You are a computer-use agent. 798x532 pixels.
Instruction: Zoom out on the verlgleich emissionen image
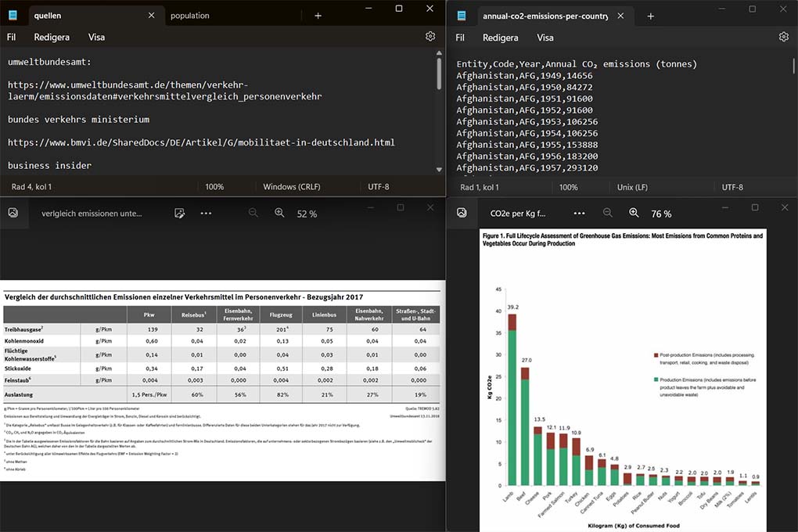point(253,213)
